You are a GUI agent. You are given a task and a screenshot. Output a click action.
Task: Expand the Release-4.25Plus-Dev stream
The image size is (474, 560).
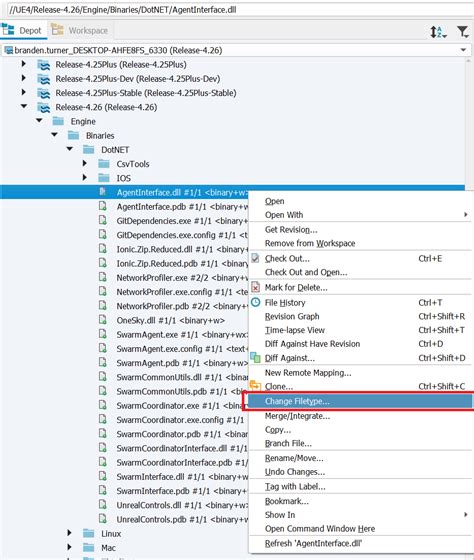click(24, 78)
